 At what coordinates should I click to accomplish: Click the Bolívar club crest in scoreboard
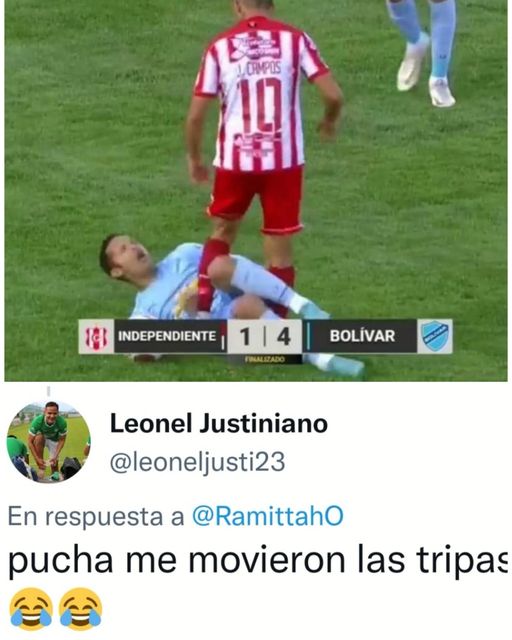tap(435, 336)
